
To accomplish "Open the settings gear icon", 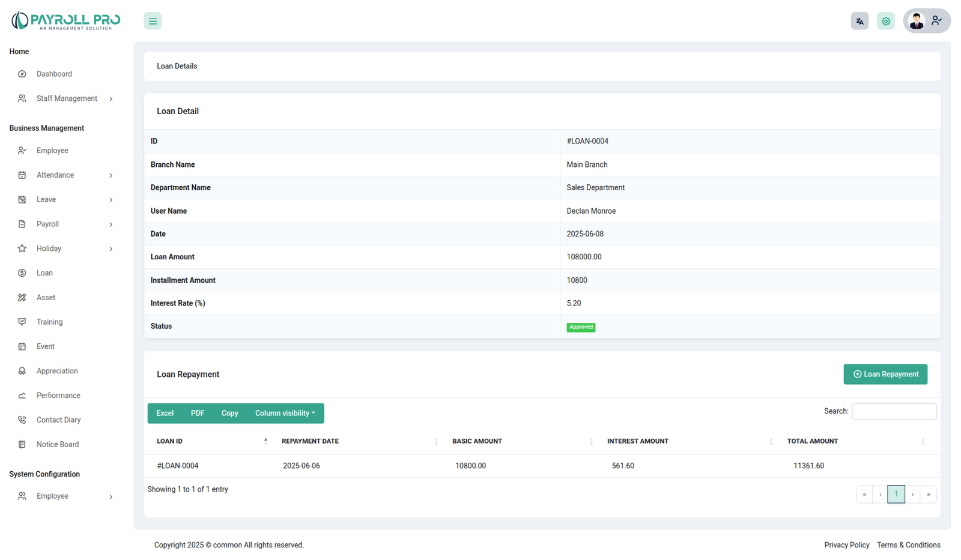I will pyautogui.click(x=886, y=21).
